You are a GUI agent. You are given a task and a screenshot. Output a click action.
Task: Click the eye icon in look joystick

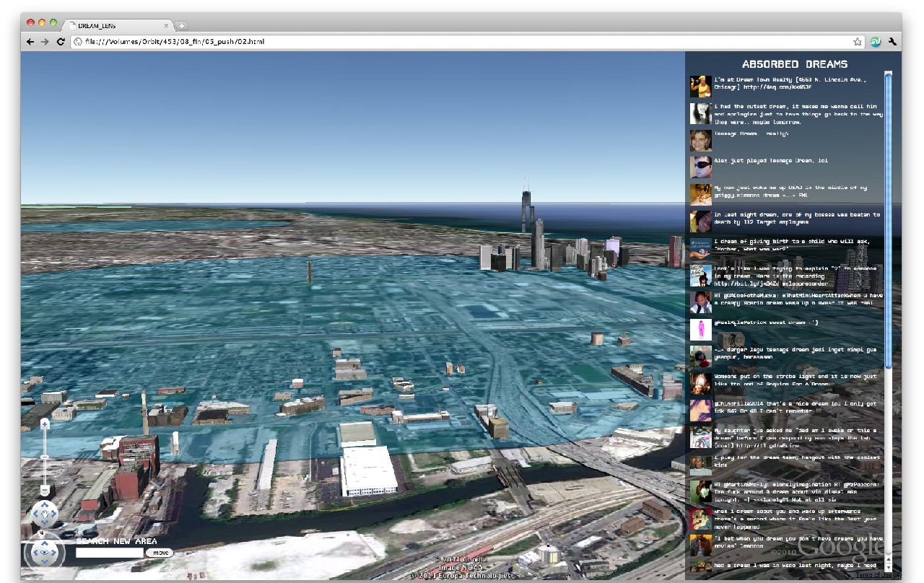pyautogui.click(x=45, y=553)
